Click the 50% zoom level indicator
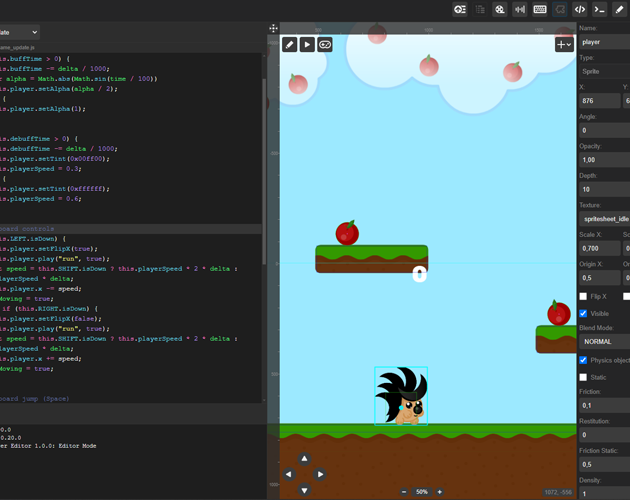This screenshot has height=500, width=630. 422,492
